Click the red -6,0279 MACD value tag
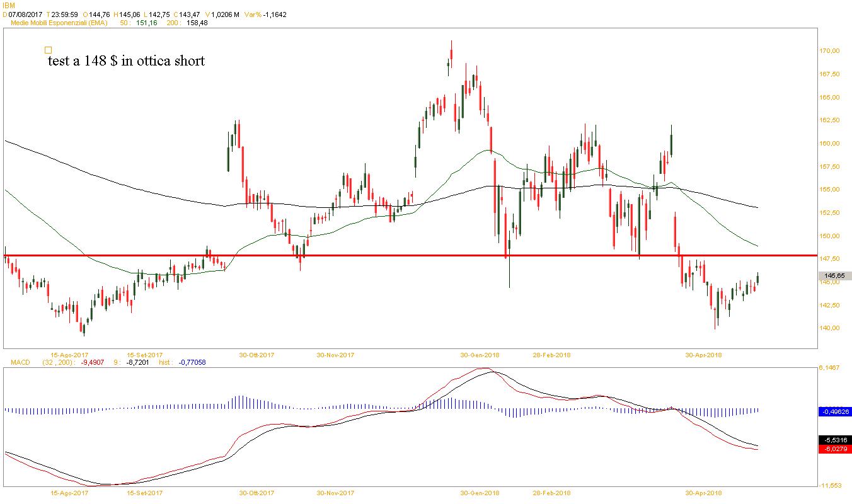The width and height of the screenshot is (852, 504). [835, 449]
